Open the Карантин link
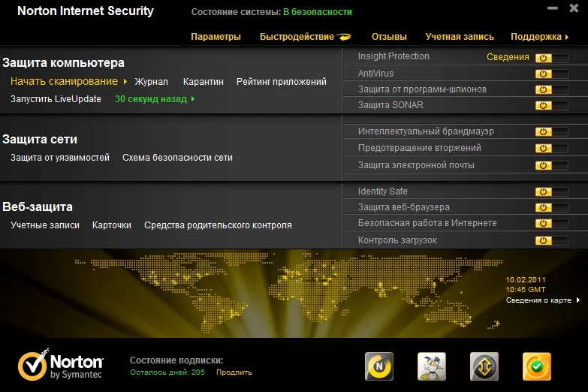 pos(203,82)
